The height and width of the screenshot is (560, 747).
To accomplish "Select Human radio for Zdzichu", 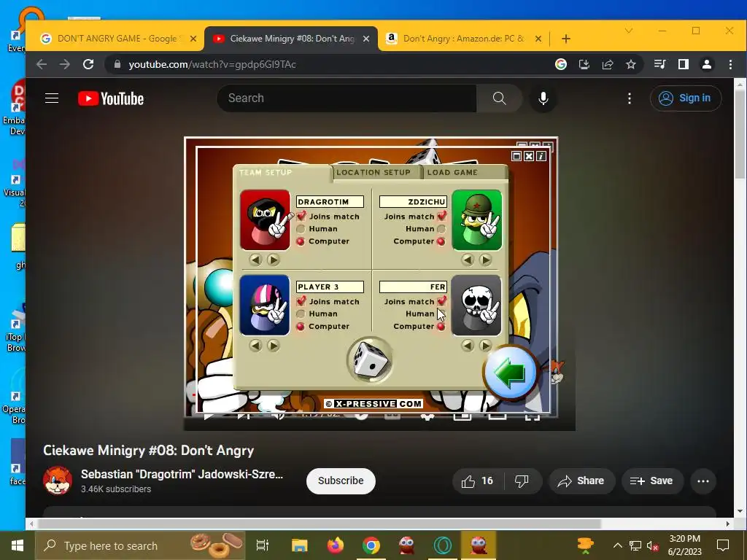I will pyautogui.click(x=441, y=229).
